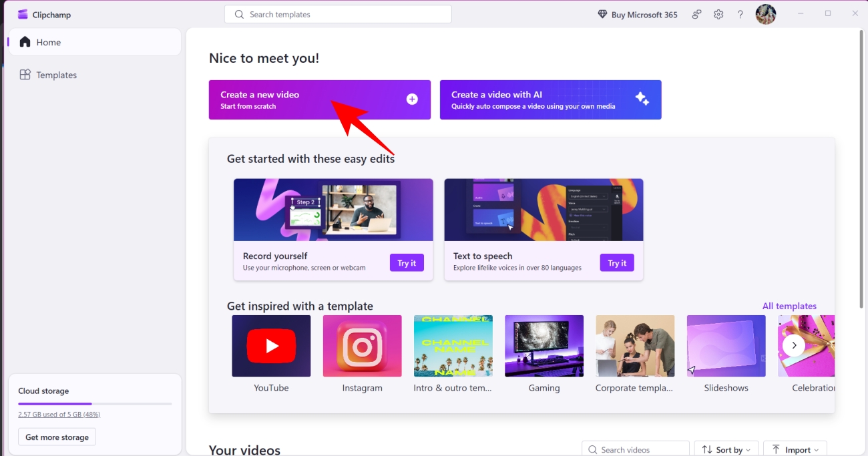This screenshot has width=868, height=456.
Task: Open the Text to speech preview image
Action: (x=544, y=210)
